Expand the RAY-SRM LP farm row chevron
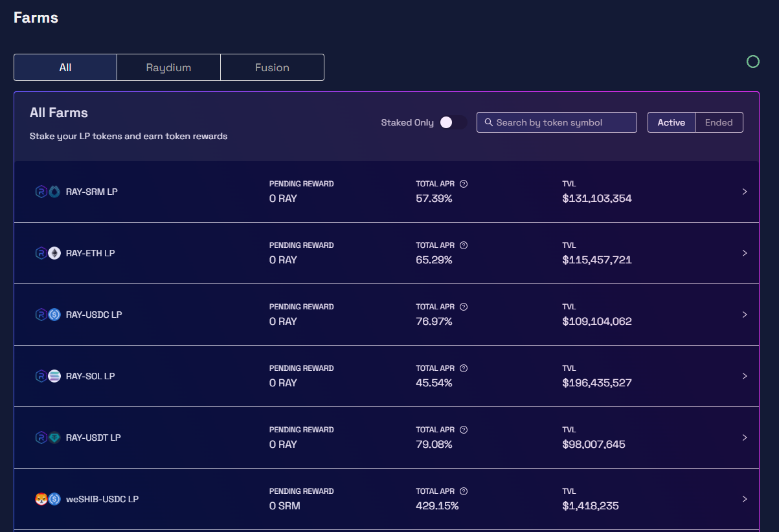This screenshot has width=779, height=532. pos(745,192)
